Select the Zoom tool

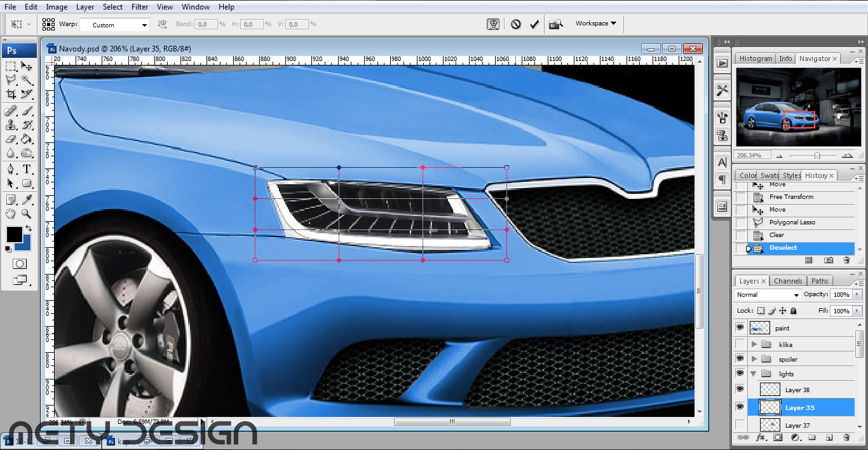pyautogui.click(x=27, y=214)
